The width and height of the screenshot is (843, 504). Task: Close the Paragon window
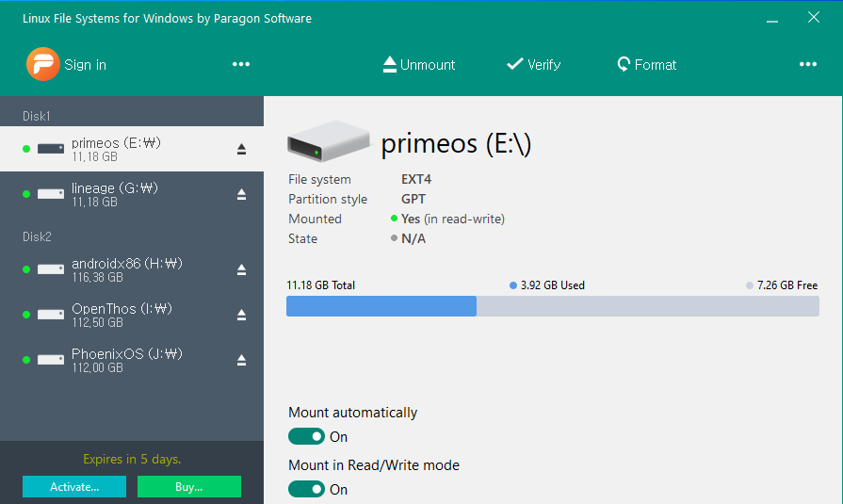(814, 18)
